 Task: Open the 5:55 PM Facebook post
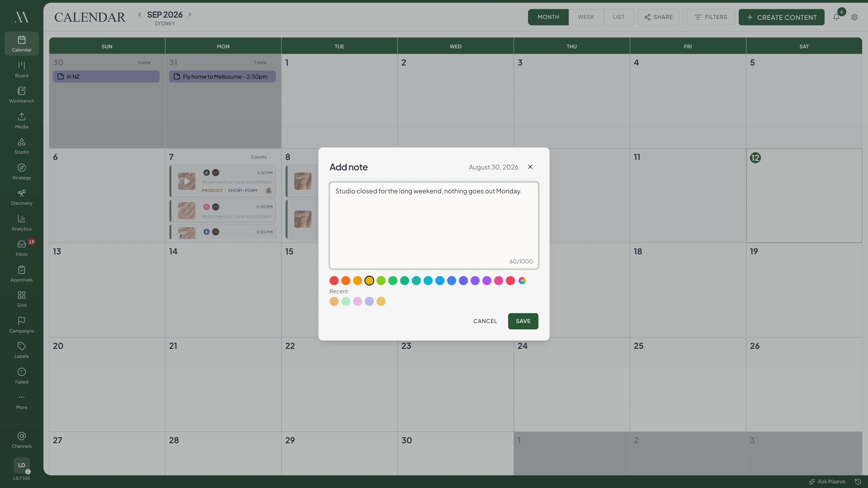223,232
